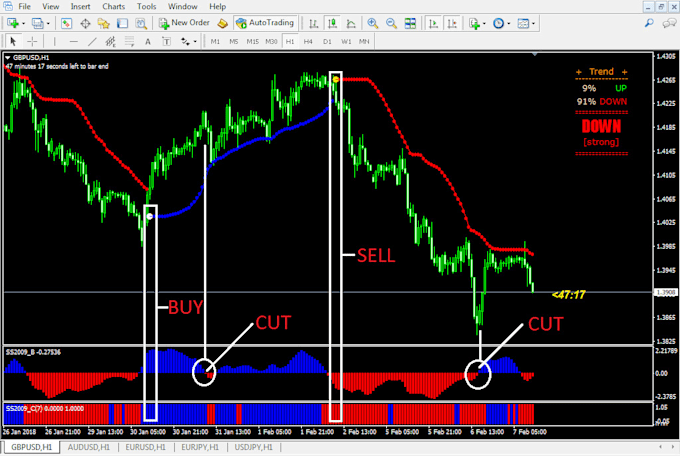Switch to the AUDUSD,H1 chart tab
Screen dimensions: 680x456
[x=88, y=447]
